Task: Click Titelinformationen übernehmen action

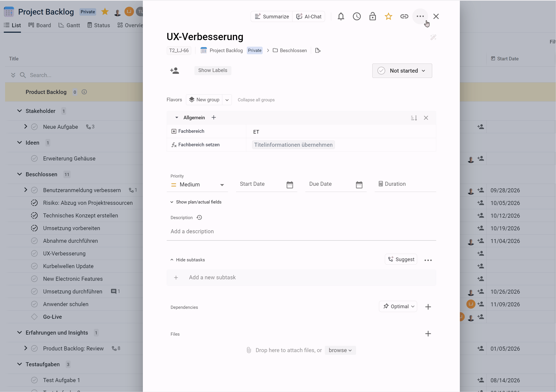Action: 293,145
